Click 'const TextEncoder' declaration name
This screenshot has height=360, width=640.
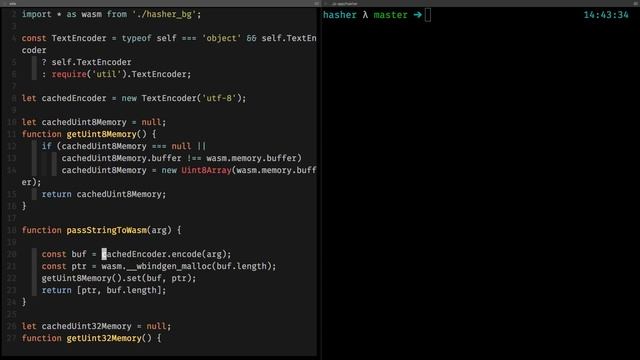79,38
